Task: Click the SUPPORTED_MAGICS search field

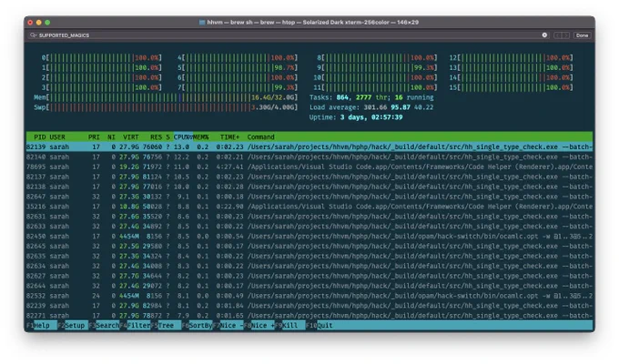Action: pos(289,35)
